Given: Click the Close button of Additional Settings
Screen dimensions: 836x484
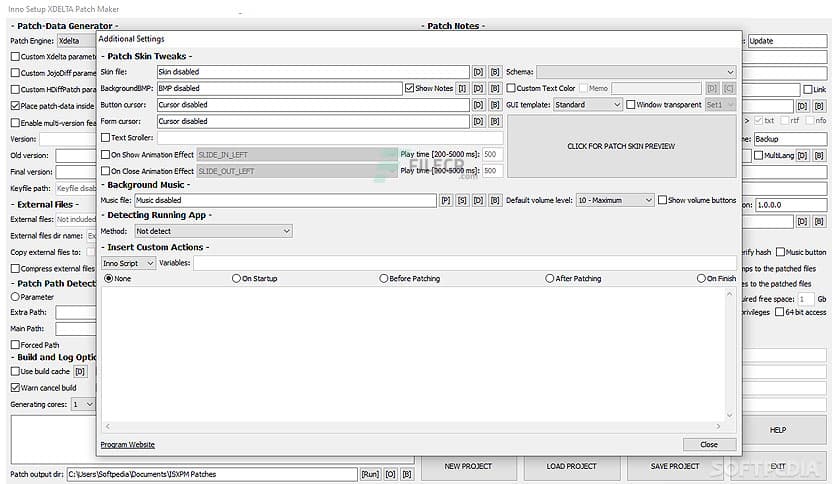Looking at the screenshot, I should click(x=709, y=445).
